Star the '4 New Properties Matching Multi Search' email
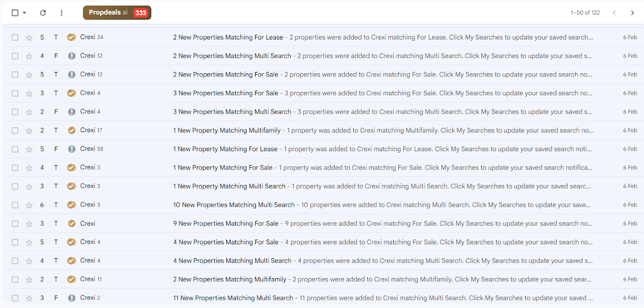 29,261
